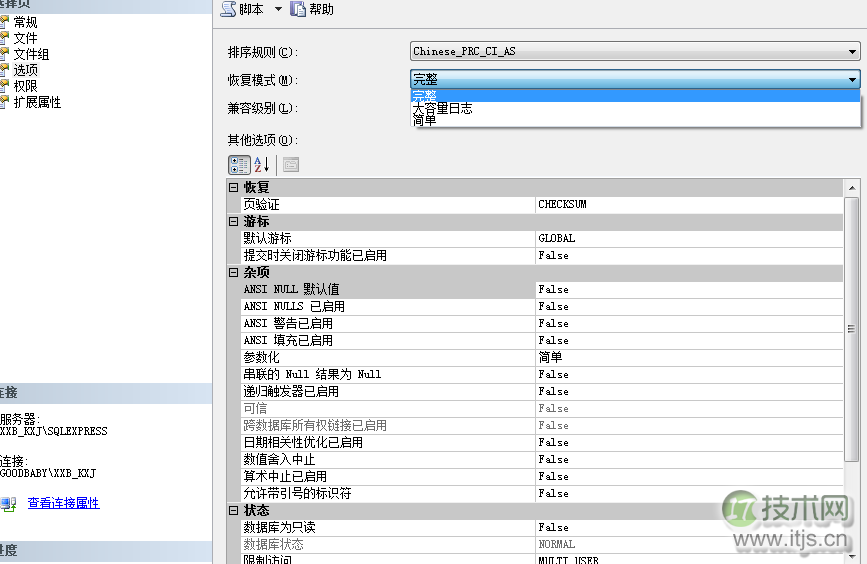
Task: Choose 简单 from recovery mode list
Action: click(425, 120)
